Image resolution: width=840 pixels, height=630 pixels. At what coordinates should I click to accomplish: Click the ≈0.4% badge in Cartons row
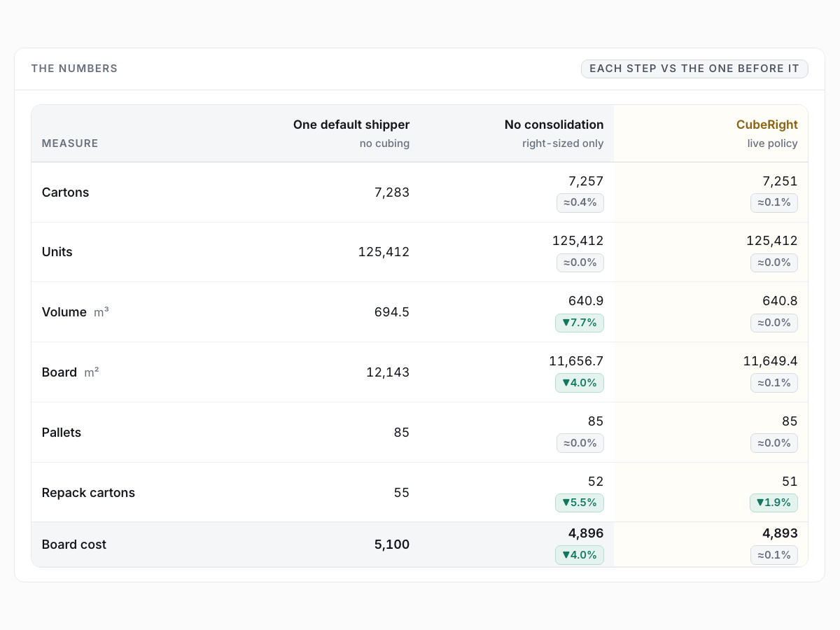(580, 202)
